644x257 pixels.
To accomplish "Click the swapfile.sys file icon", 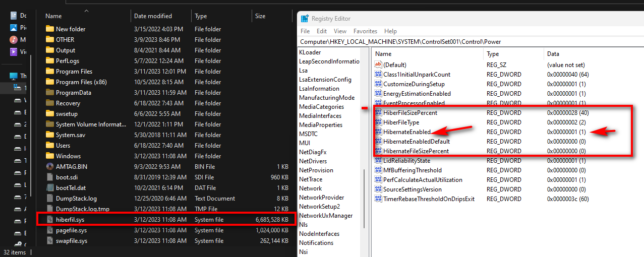I will pos(49,240).
